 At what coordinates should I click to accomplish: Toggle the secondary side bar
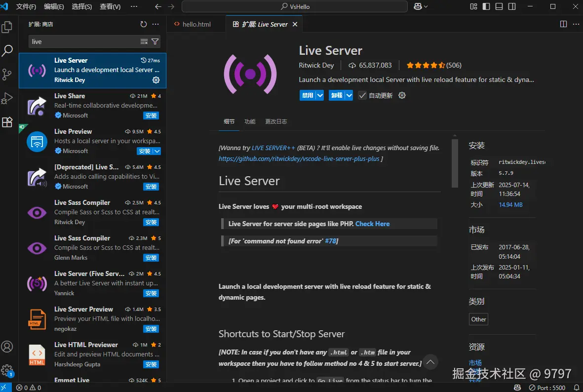[512, 7]
